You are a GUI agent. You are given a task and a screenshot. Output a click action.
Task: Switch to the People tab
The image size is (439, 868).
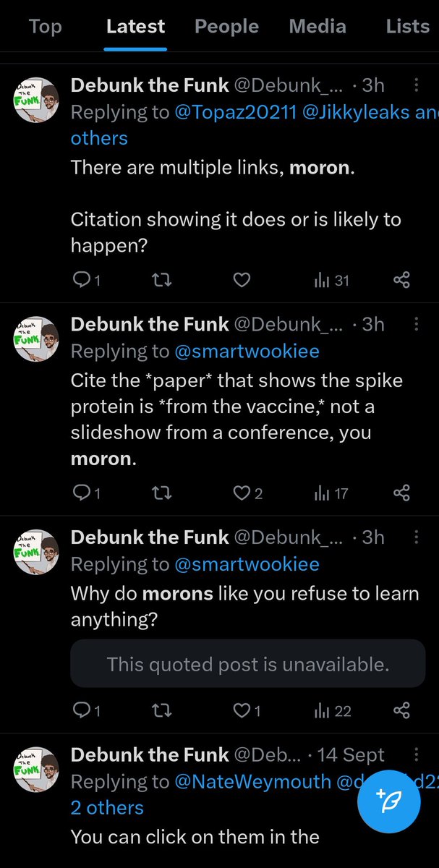[226, 27]
